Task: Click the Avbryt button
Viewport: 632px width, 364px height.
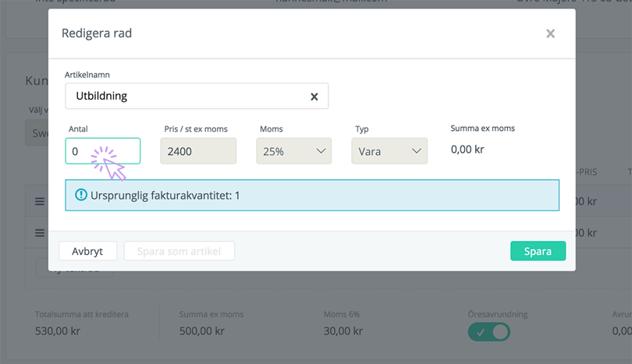Action: click(87, 251)
